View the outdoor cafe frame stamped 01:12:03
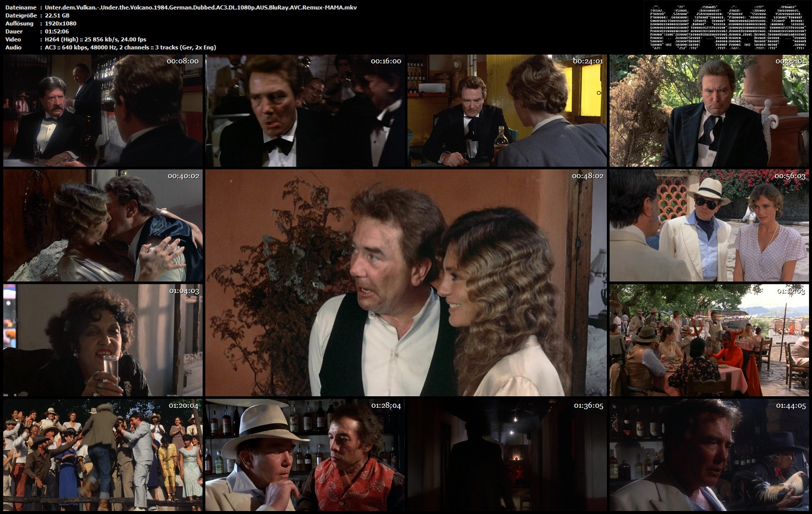Screen dimensions: 812x514 pyautogui.click(x=709, y=340)
